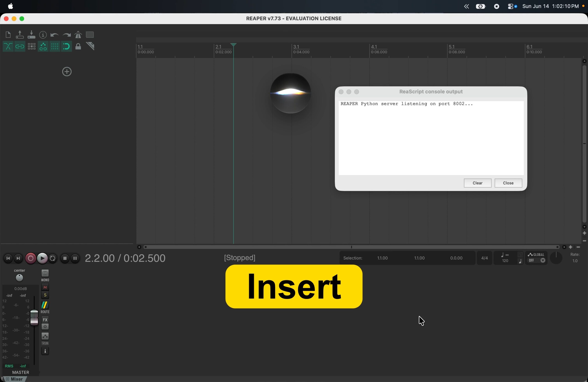Image resolution: width=588 pixels, height=382 pixels.
Task: Toggle grid lines icon
Action: (55, 46)
